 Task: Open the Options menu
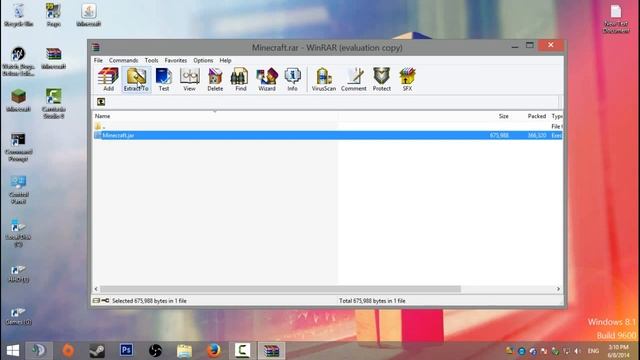(203, 60)
